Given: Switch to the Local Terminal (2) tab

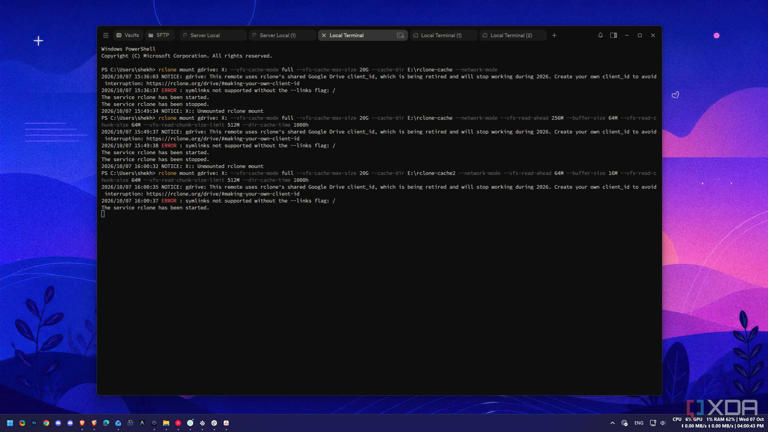Looking at the screenshot, I should [512, 35].
